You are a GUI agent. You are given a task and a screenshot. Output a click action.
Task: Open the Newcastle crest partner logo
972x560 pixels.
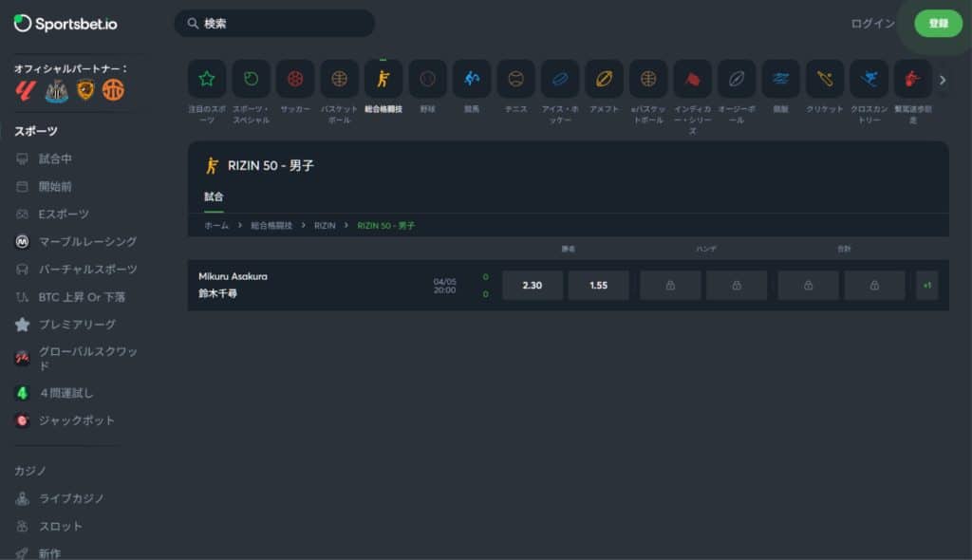(56, 90)
